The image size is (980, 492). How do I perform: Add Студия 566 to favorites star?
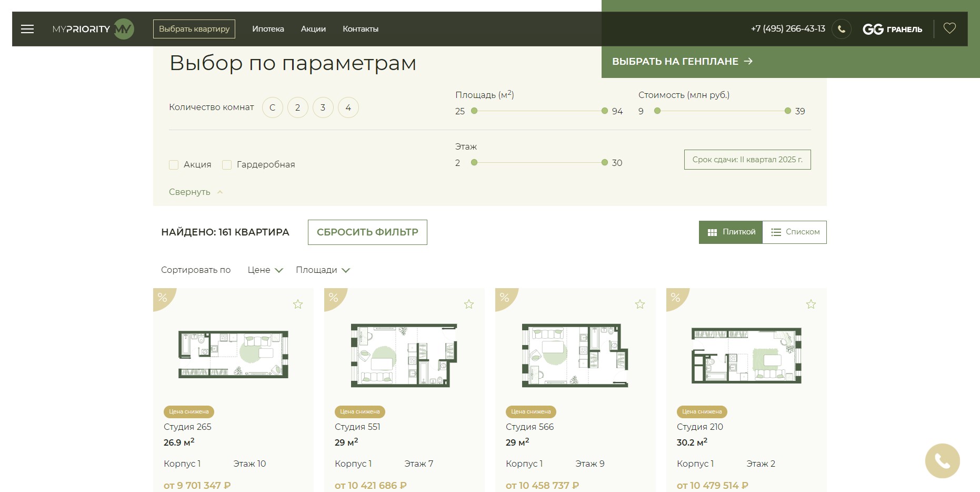tap(640, 304)
